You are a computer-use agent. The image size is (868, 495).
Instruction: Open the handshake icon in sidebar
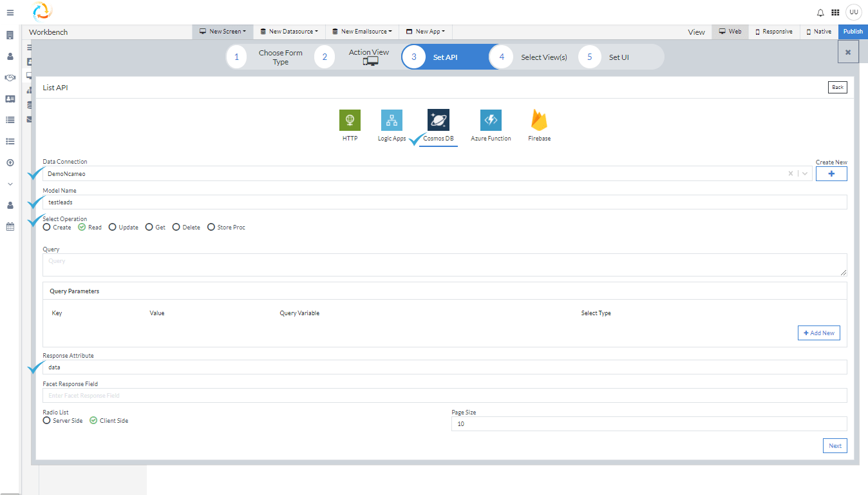click(10, 77)
